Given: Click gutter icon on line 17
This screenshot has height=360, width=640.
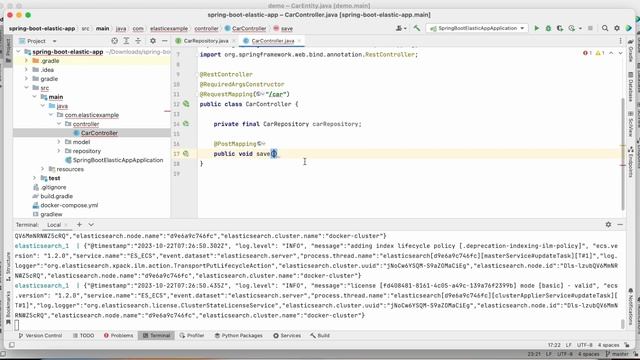Looking at the screenshot, I should click(x=186, y=153).
